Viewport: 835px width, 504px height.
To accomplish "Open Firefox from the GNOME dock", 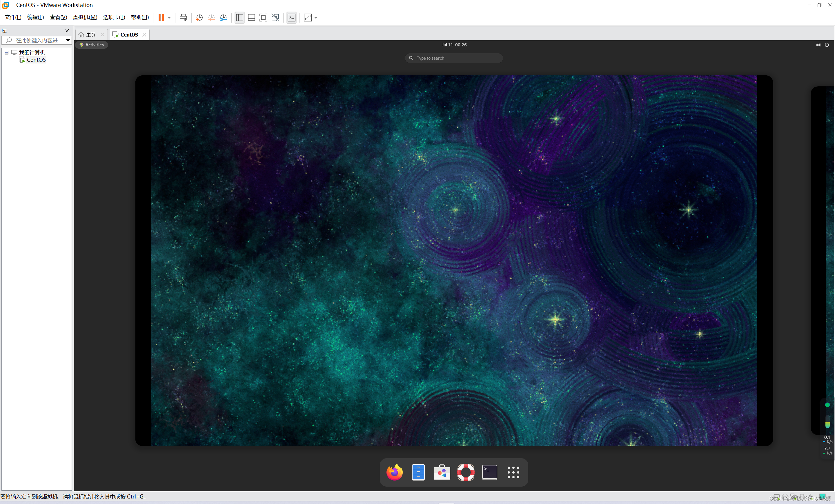I will [x=395, y=472].
